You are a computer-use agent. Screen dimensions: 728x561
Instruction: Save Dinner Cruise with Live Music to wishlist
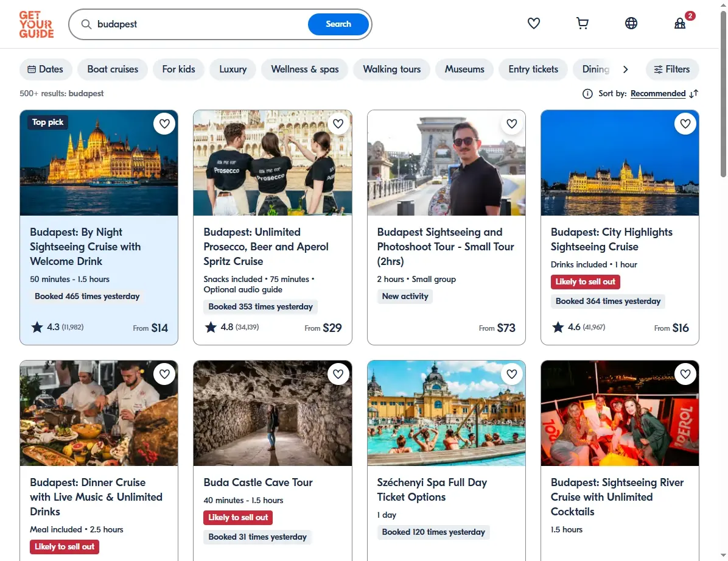(164, 373)
